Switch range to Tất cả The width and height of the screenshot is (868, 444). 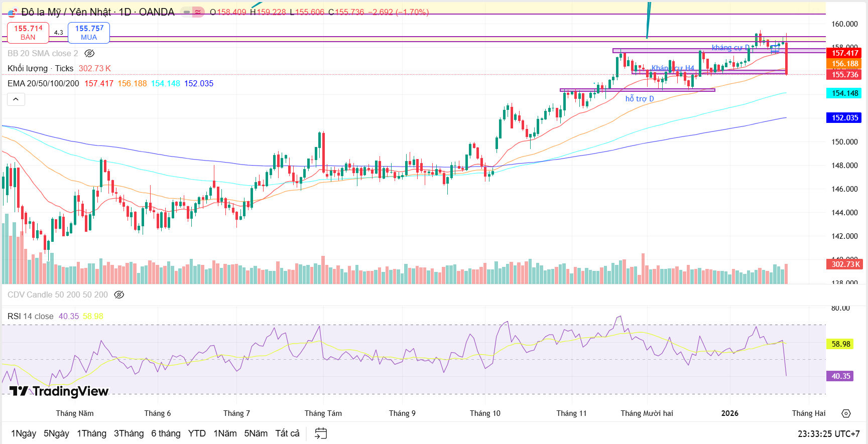pos(287,433)
